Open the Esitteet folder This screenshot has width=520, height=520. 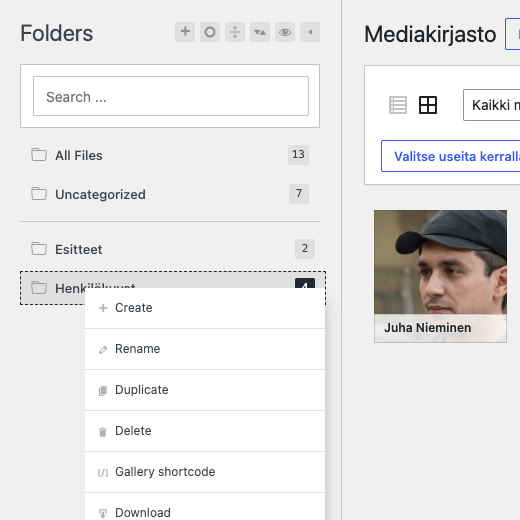point(170,249)
